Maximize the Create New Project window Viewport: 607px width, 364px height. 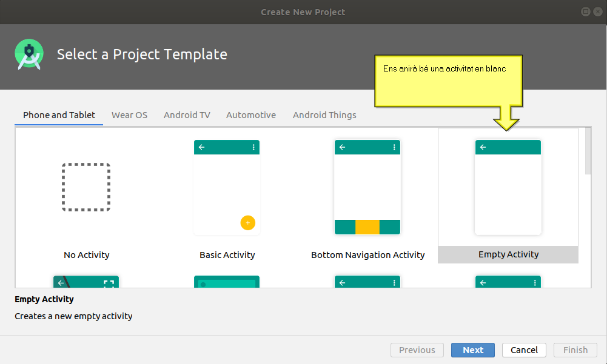coord(586,12)
